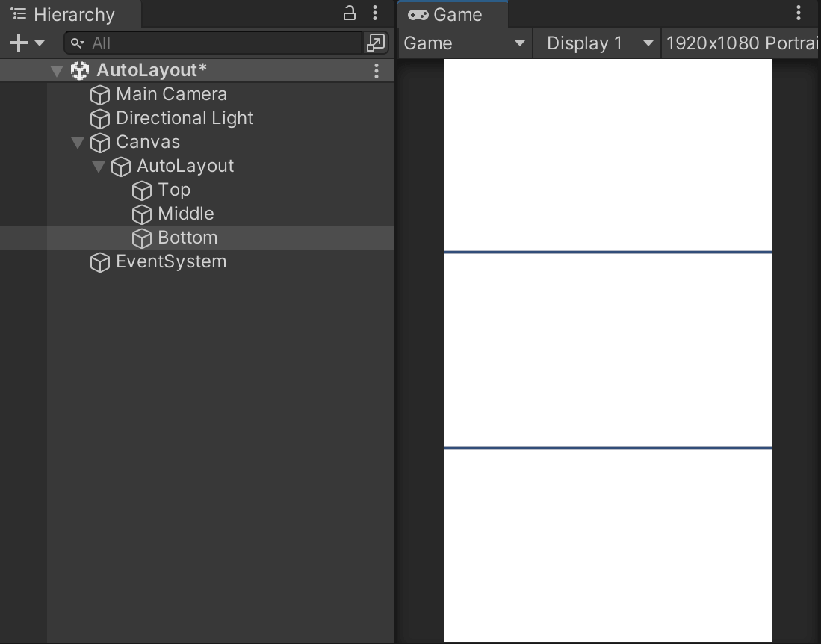Collapse the AutoLayout child foldout arrow
The image size is (821, 644).
[99, 167]
